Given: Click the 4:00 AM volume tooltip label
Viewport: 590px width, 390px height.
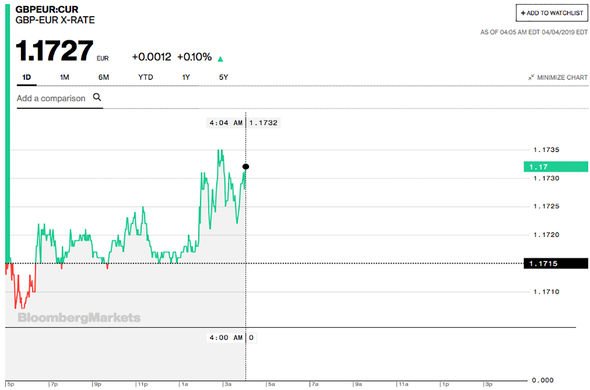Looking at the screenshot, I should (x=226, y=338).
